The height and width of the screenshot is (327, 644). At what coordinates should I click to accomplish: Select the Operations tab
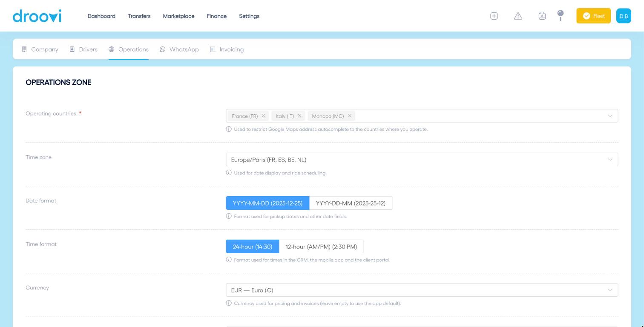click(129, 49)
